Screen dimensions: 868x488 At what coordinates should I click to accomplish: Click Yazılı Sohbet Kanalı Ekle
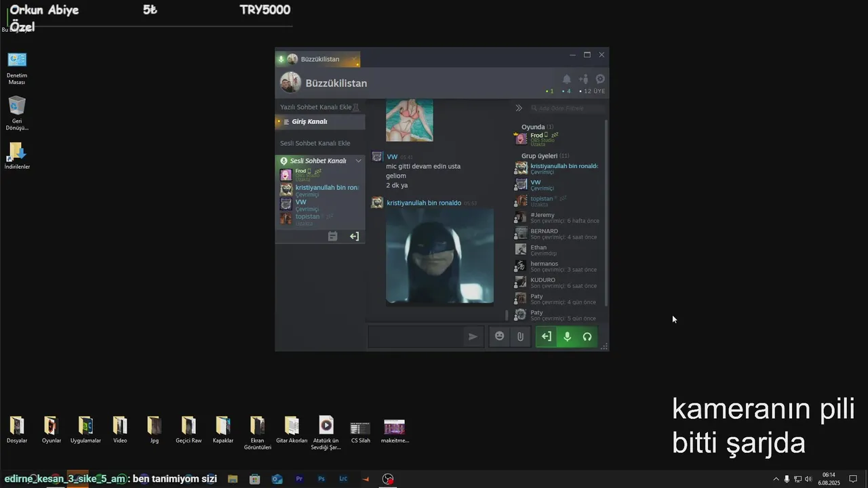coord(316,107)
